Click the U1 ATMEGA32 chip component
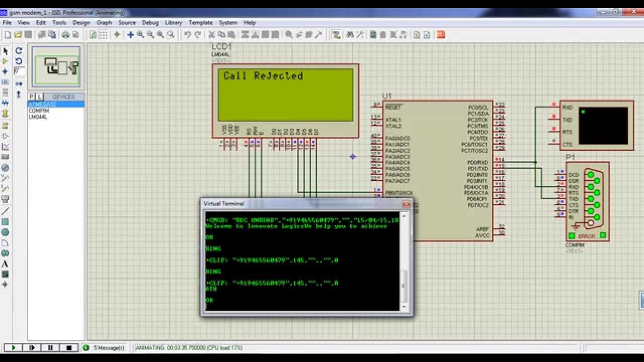The height and width of the screenshot is (362, 644). tap(438, 170)
